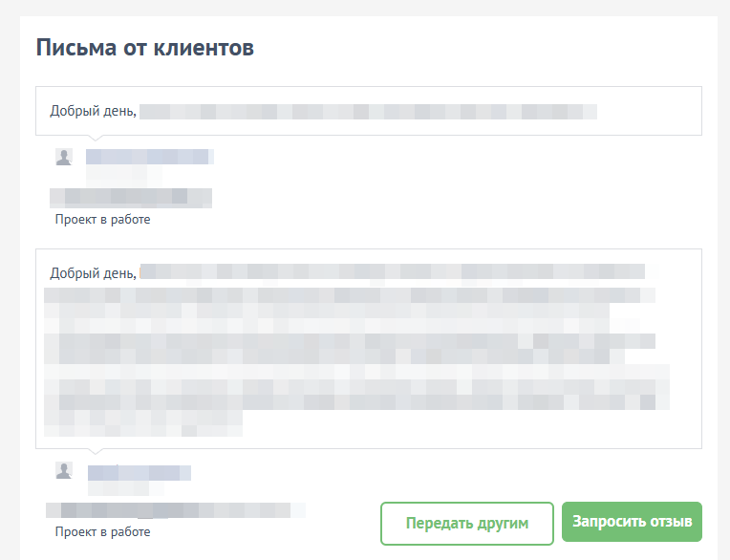Select blurred project name above second status label

click(177, 510)
